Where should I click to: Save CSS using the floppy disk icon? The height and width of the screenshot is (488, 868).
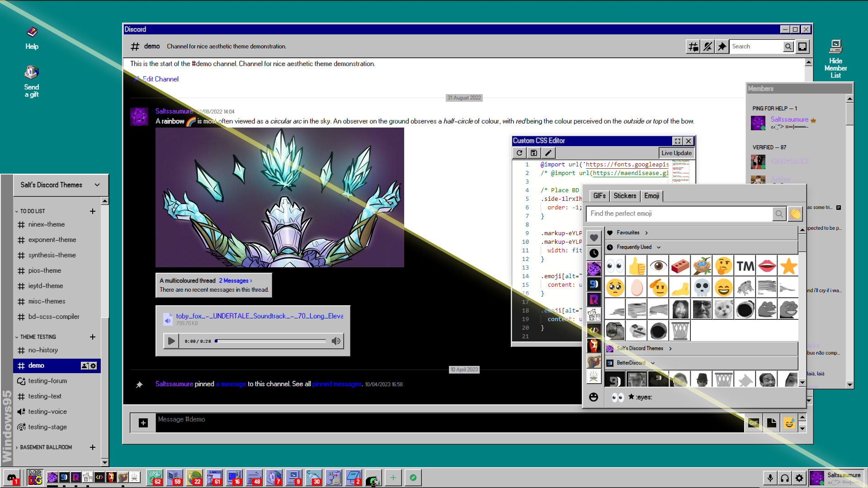[x=533, y=153]
